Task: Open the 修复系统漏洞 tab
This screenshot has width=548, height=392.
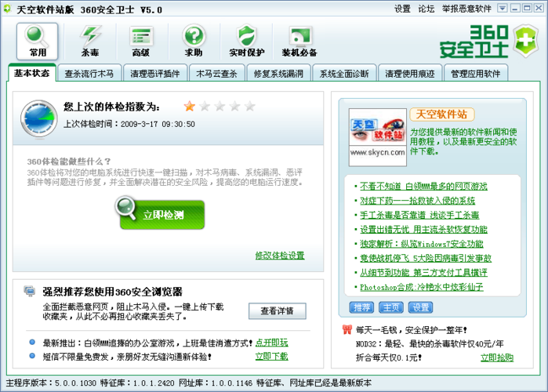Action: [278, 74]
